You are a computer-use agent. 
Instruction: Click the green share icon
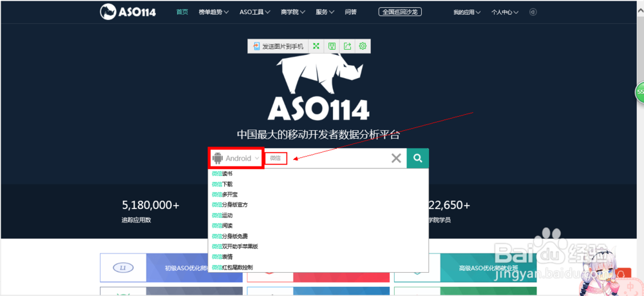pyautogui.click(x=347, y=46)
